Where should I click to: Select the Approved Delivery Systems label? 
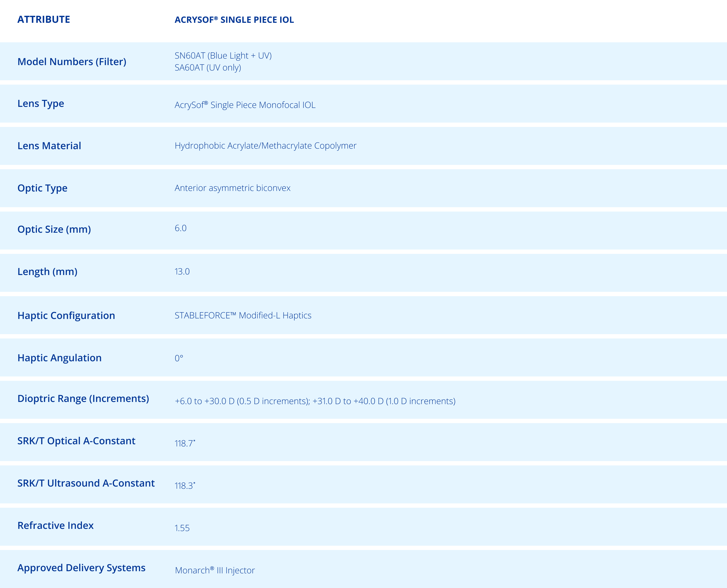pyautogui.click(x=81, y=568)
